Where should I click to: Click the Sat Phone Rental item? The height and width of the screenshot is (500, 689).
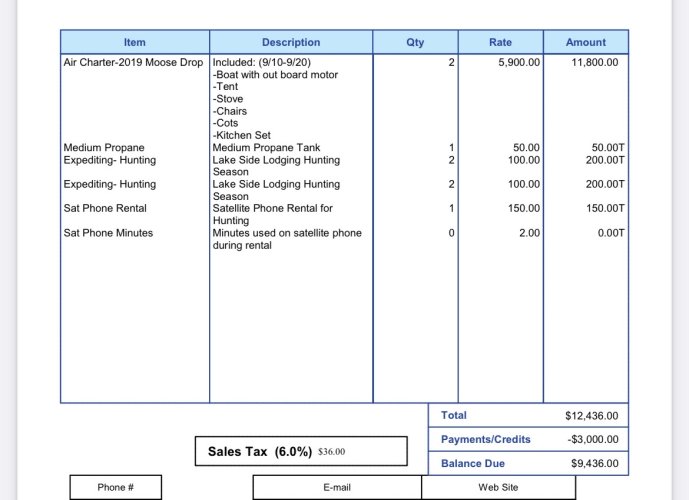click(x=104, y=208)
